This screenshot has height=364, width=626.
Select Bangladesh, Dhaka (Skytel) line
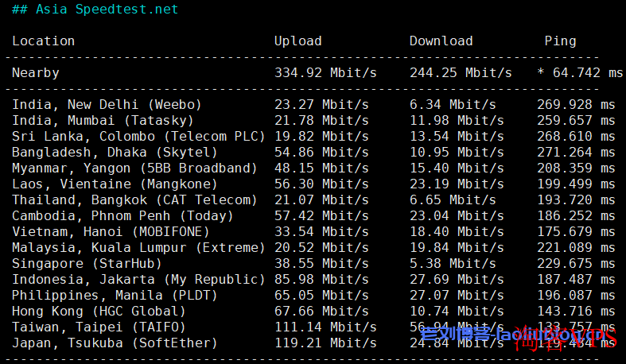coord(313,153)
